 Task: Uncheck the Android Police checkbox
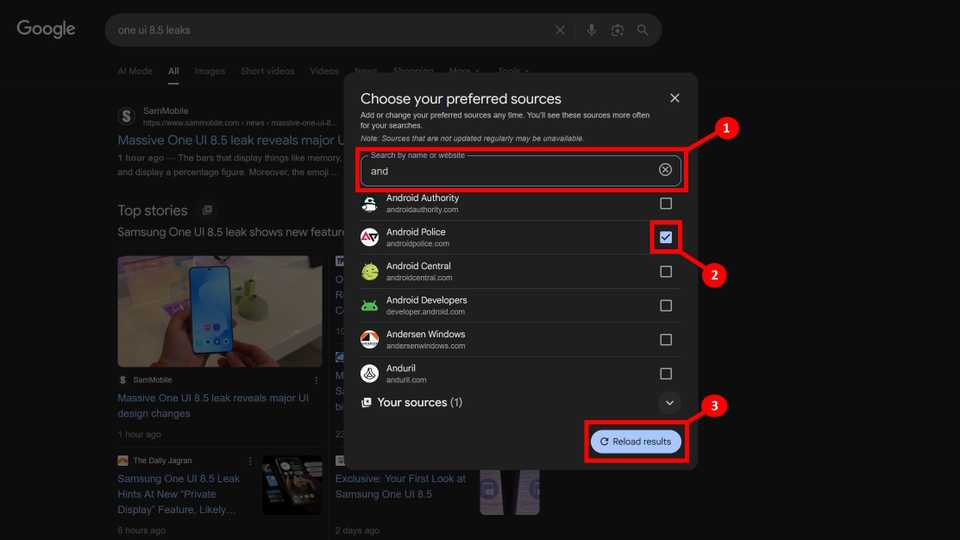[x=666, y=237]
